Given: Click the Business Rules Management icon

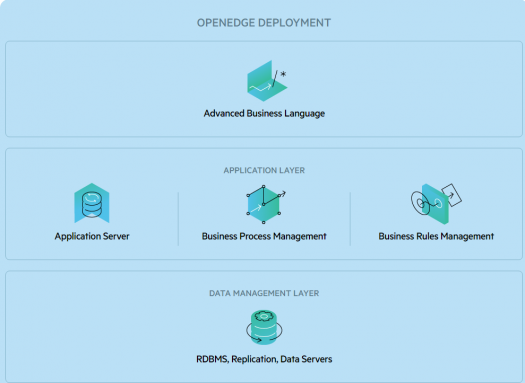Looking at the screenshot, I should [x=436, y=204].
